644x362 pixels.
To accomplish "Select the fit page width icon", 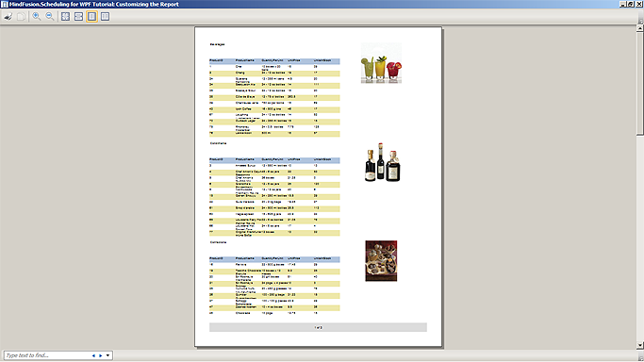I will coord(78,17).
